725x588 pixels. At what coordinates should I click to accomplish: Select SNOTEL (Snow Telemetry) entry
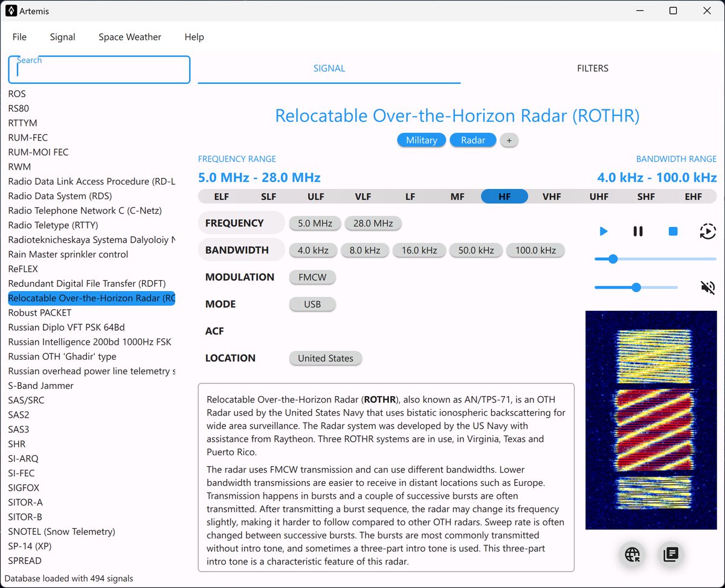click(92, 531)
